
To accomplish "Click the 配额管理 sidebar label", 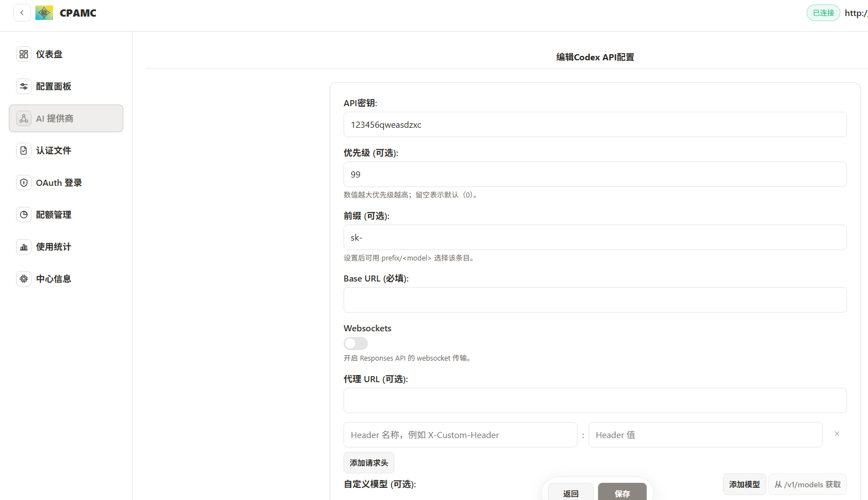I will pyautogui.click(x=54, y=215).
